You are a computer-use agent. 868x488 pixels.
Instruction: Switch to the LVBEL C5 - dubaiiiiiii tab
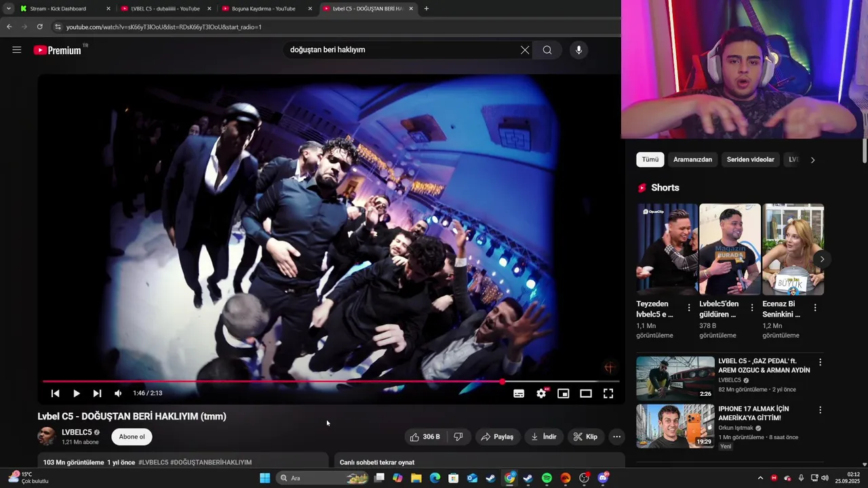click(x=164, y=9)
